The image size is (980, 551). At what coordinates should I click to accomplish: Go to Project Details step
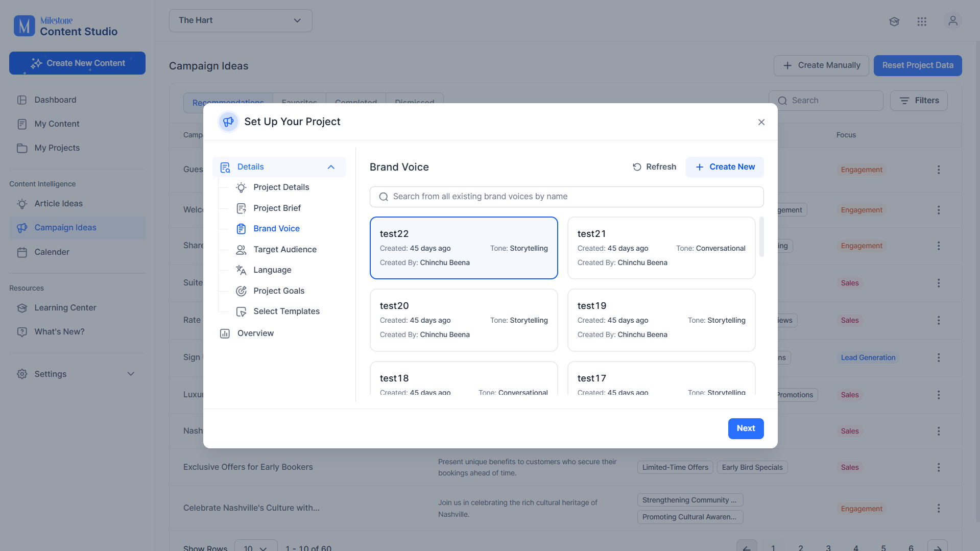(281, 187)
